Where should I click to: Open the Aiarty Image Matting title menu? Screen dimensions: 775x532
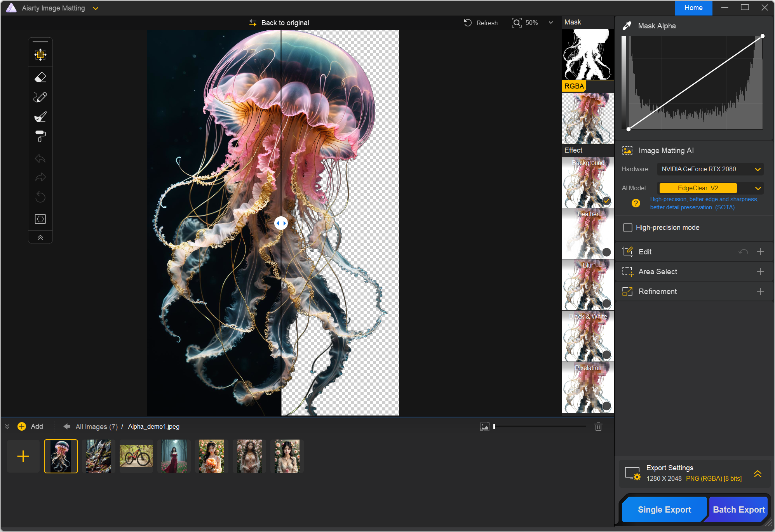coord(96,8)
